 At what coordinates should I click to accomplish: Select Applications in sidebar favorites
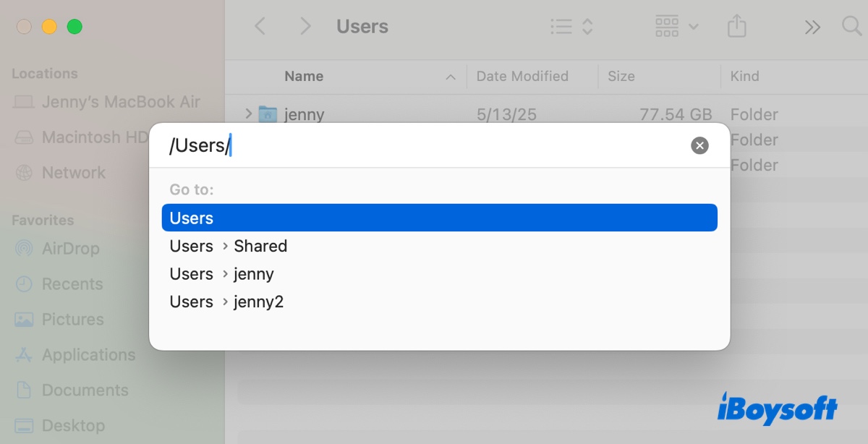pyautogui.click(x=88, y=355)
